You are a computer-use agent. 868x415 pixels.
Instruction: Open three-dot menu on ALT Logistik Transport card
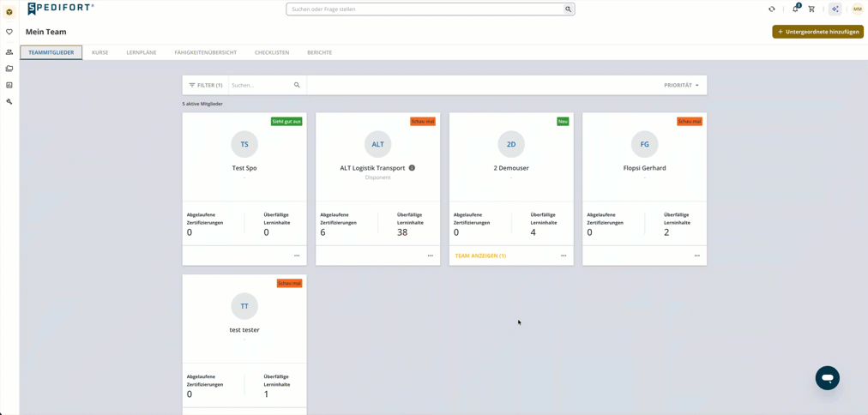pyautogui.click(x=430, y=256)
